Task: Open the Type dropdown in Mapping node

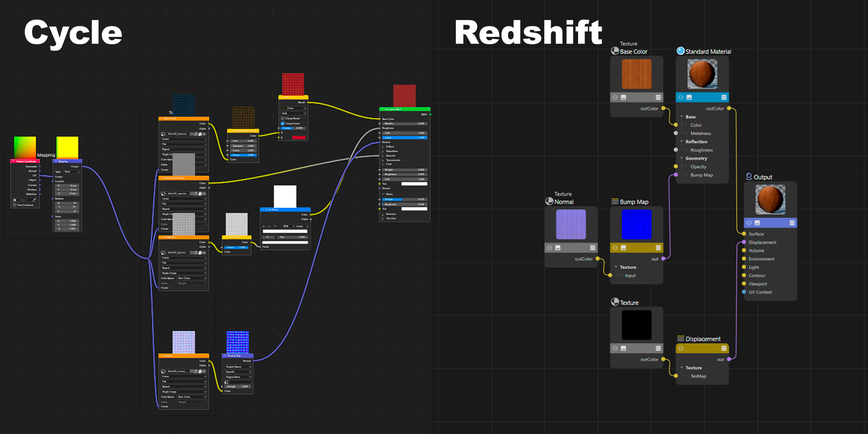Action: pos(71,172)
